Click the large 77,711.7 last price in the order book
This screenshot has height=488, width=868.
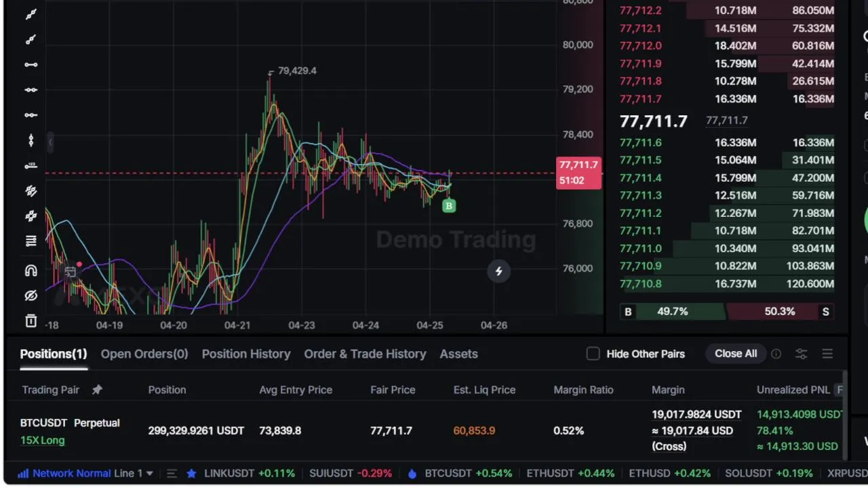pyautogui.click(x=654, y=121)
